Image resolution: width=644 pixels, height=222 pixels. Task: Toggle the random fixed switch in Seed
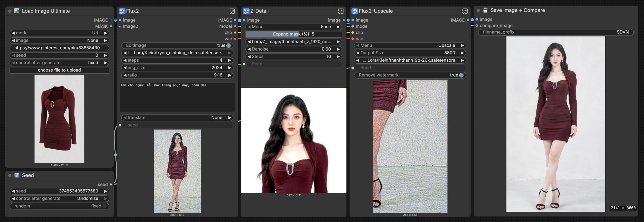(104, 206)
